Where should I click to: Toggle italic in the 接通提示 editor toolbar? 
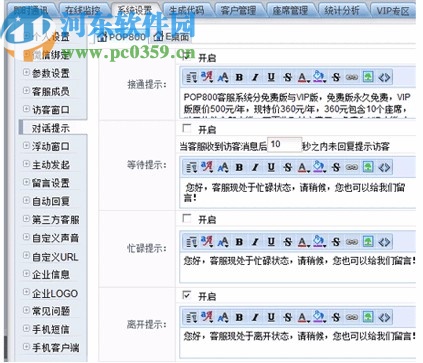click(x=255, y=77)
